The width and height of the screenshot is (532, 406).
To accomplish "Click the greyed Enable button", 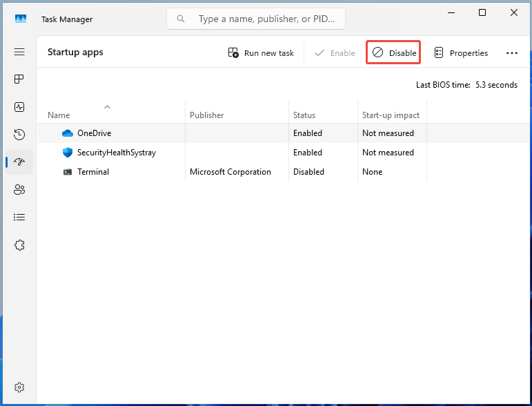I will click(335, 53).
